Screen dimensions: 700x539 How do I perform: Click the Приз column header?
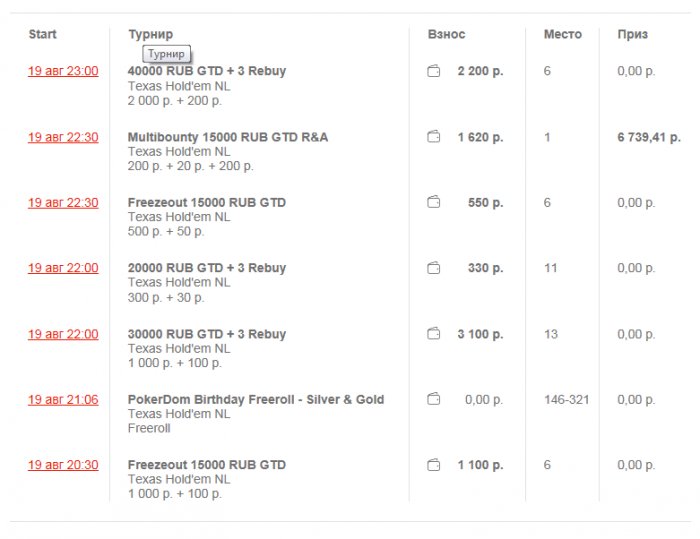(x=632, y=34)
